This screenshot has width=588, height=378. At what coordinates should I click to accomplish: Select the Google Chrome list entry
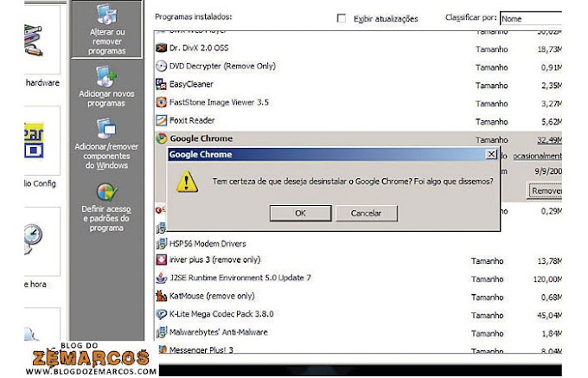tap(201, 138)
